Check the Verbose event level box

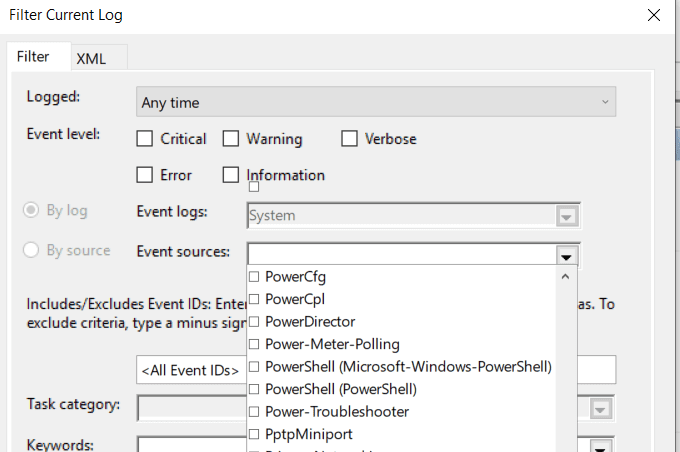349,139
